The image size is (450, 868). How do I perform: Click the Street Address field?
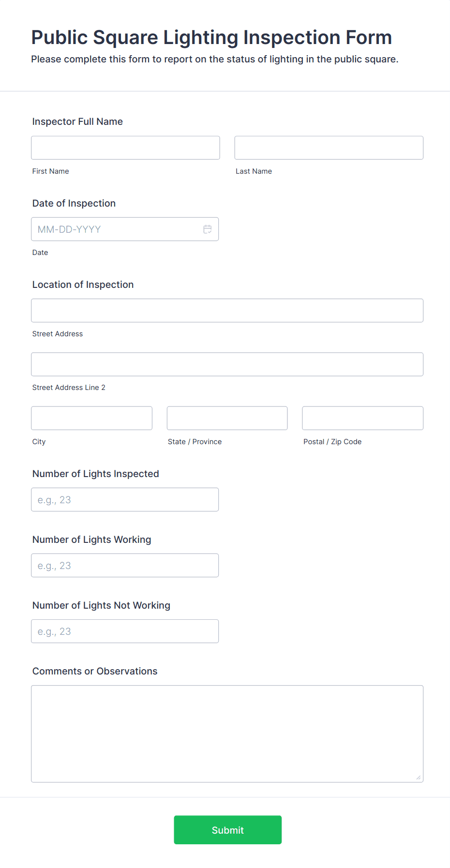[227, 310]
